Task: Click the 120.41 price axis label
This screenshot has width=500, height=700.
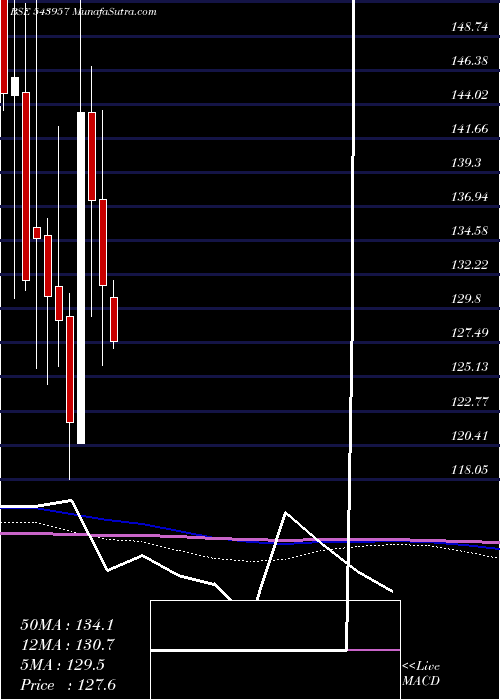Action: tap(470, 436)
